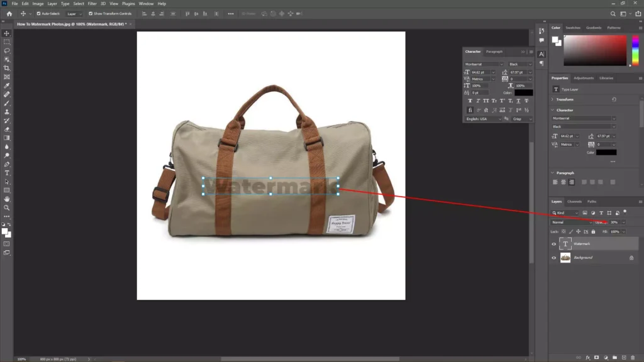Select the Zoom tool in the toolbox

pos(6,207)
